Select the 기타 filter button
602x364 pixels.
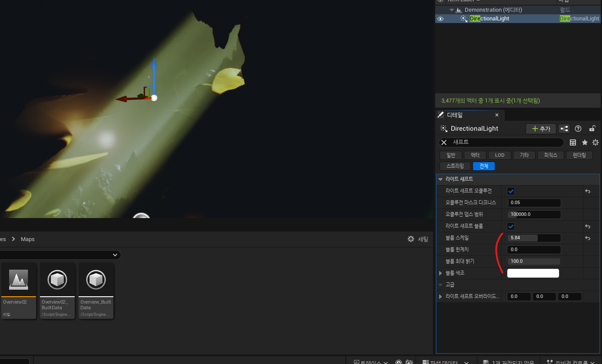click(524, 155)
